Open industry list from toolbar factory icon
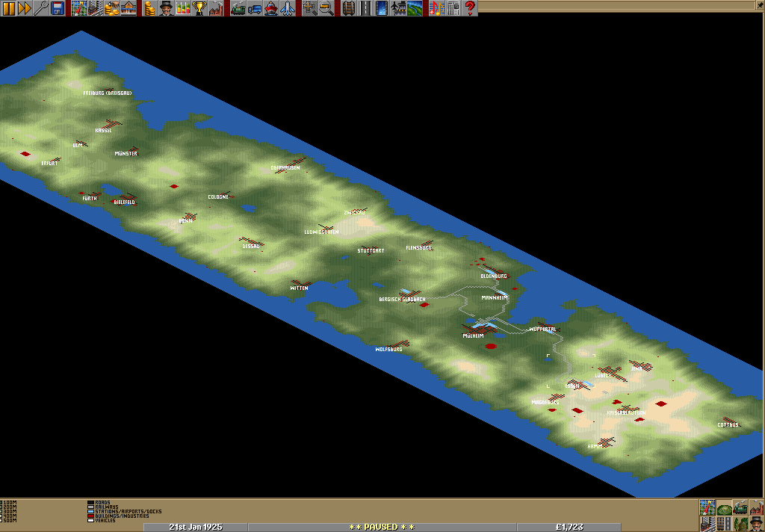 click(216, 8)
